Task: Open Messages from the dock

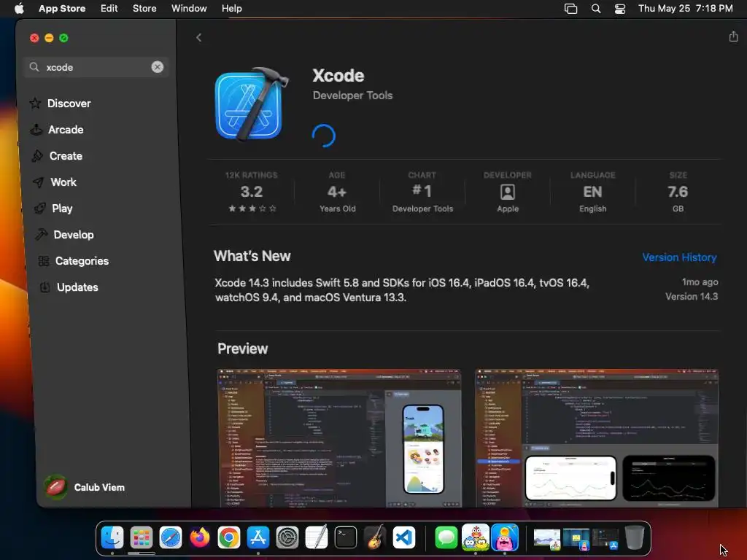Action: point(446,537)
